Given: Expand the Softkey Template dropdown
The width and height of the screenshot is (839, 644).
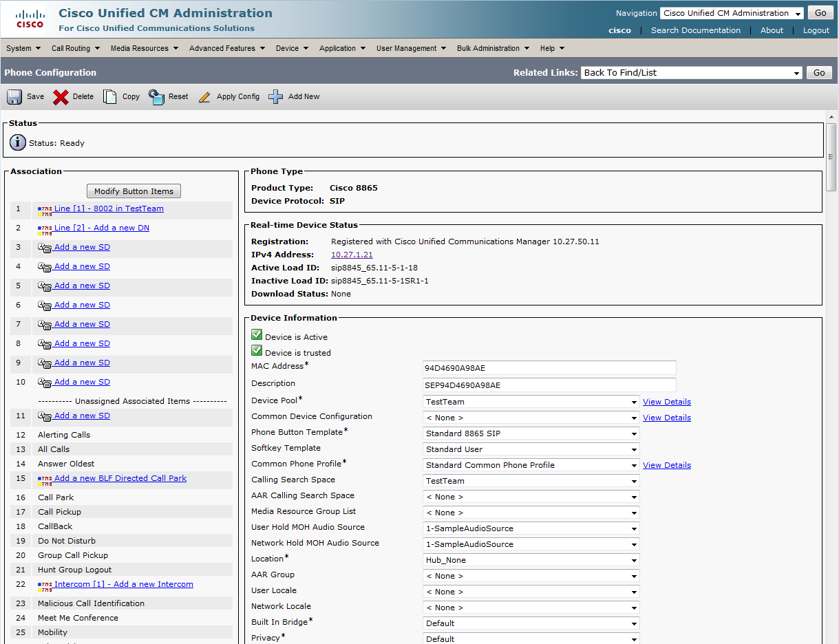Looking at the screenshot, I should 531,449.
